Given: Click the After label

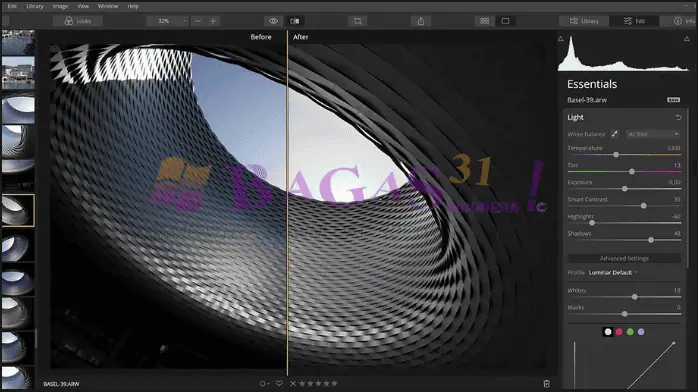Looking at the screenshot, I should [x=300, y=37].
